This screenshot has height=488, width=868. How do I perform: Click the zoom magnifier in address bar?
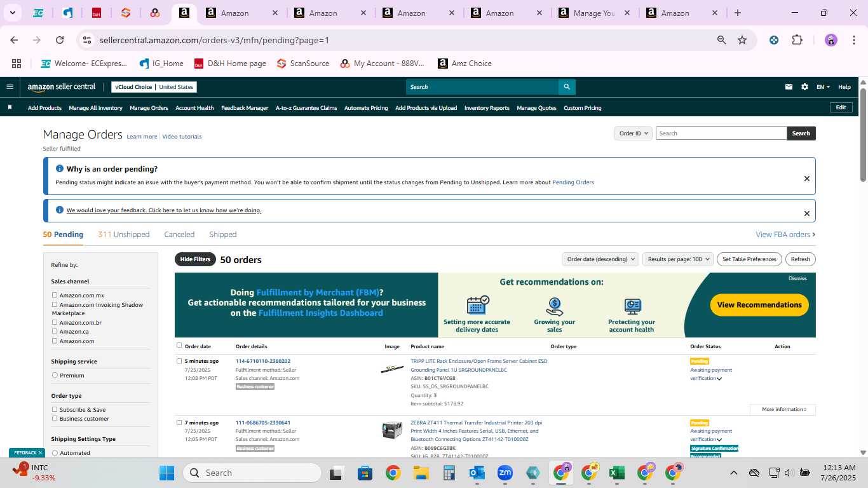tap(722, 40)
